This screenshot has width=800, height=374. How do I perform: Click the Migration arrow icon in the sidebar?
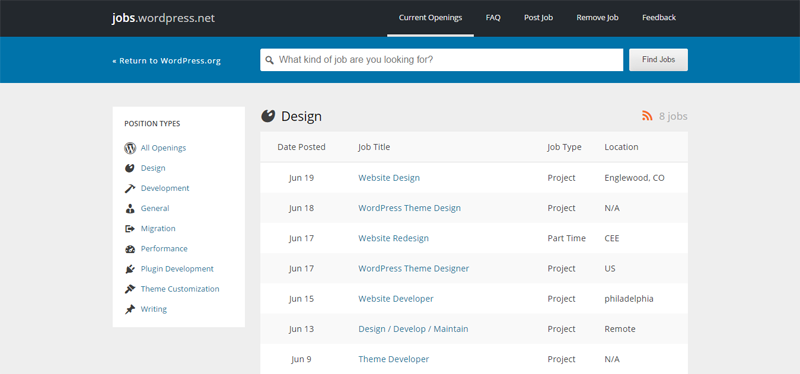pos(130,229)
